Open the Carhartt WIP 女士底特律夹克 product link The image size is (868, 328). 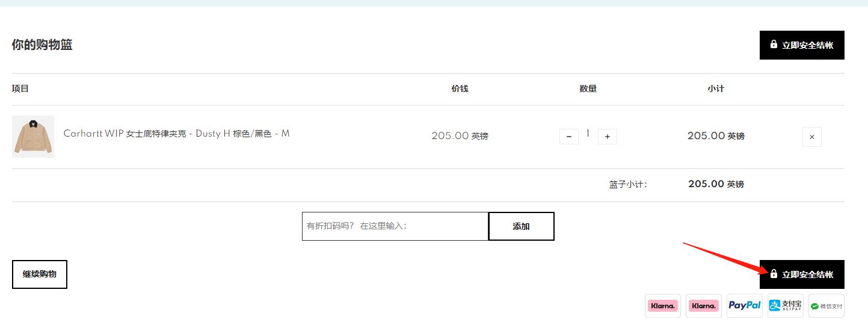(176, 134)
